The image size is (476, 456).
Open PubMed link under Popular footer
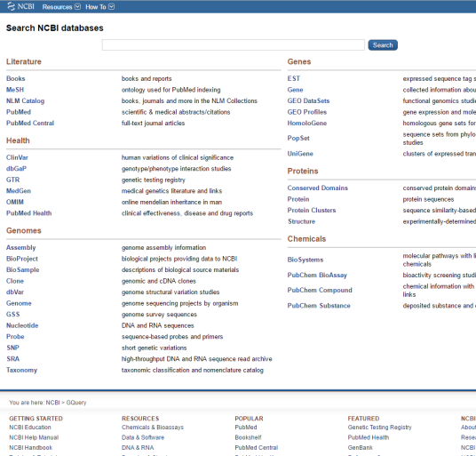pyautogui.click(x=246, y=428)
